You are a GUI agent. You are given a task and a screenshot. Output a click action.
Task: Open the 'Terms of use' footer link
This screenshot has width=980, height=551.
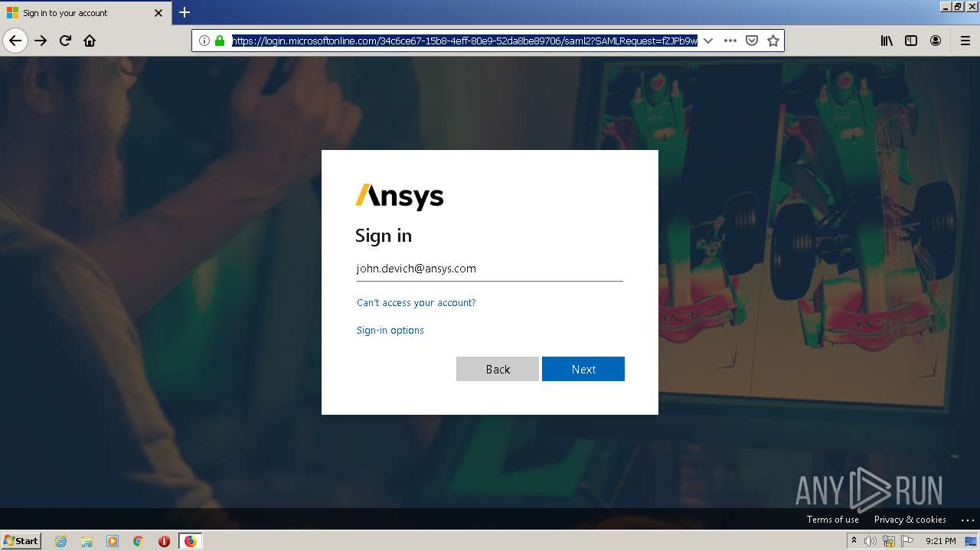click(x=833, y=520)
